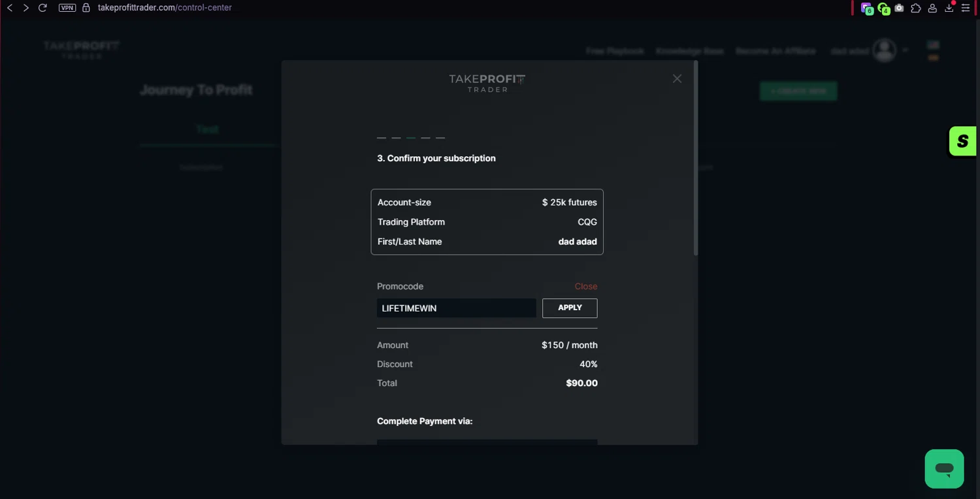Open the user avatar in the header

tap(885, 50)
